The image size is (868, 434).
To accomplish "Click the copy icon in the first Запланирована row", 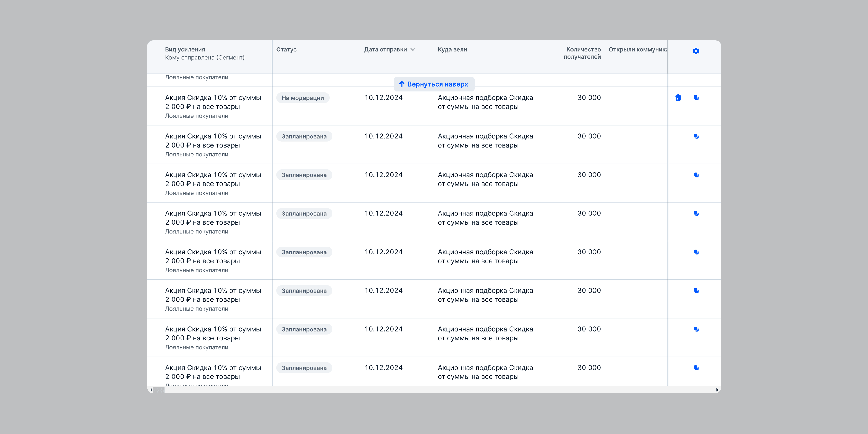I will (696, 136).
